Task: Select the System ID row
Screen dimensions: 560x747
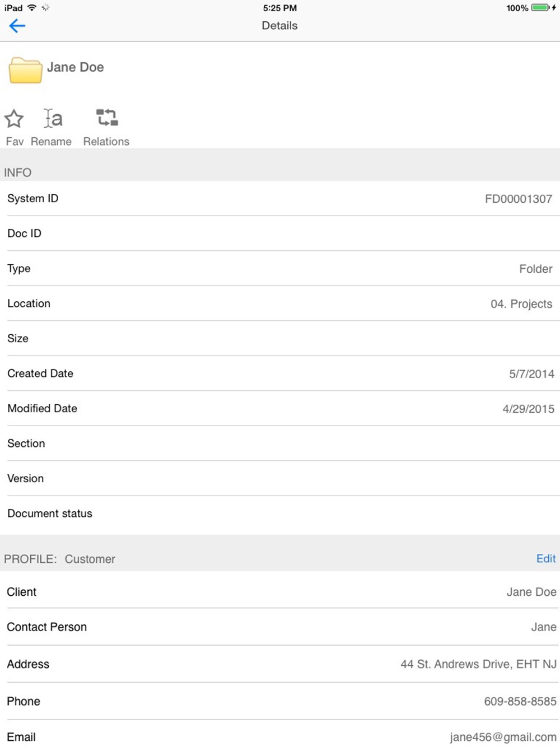Action: pos(280,199)
